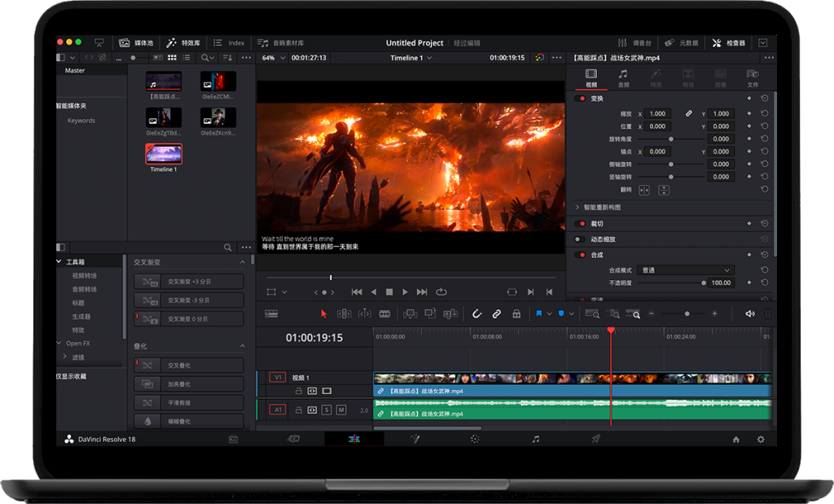Play the timeline in reverse
This screenshot has height=504, width=834.
pos(373,291)
